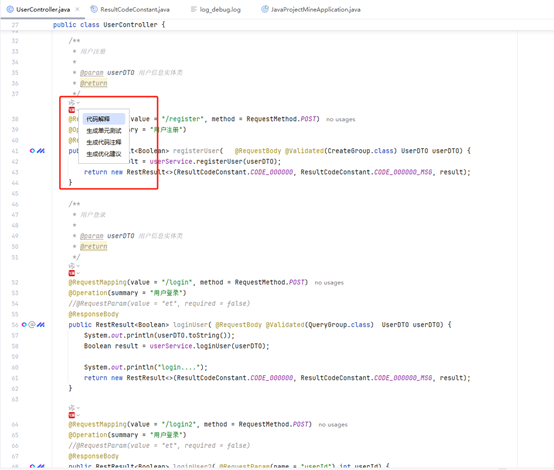554x470 pixels.
Task: Close the UserController.java tab
Action: (77, 9)
